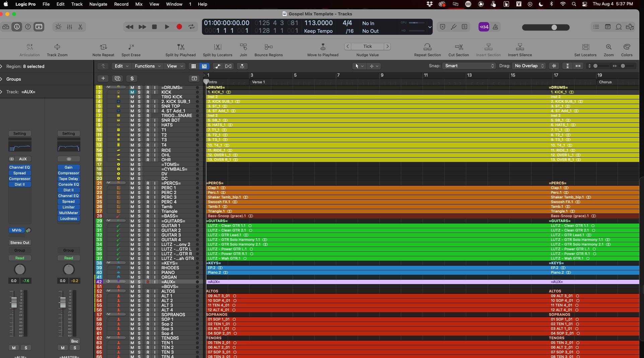Toggle Flex show/hide button
This screenshot has height=358, width=644.
[x=228, y=66]
